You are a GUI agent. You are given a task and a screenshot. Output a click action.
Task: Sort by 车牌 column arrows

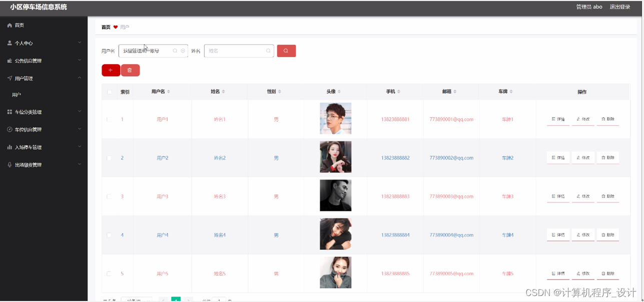511,92
